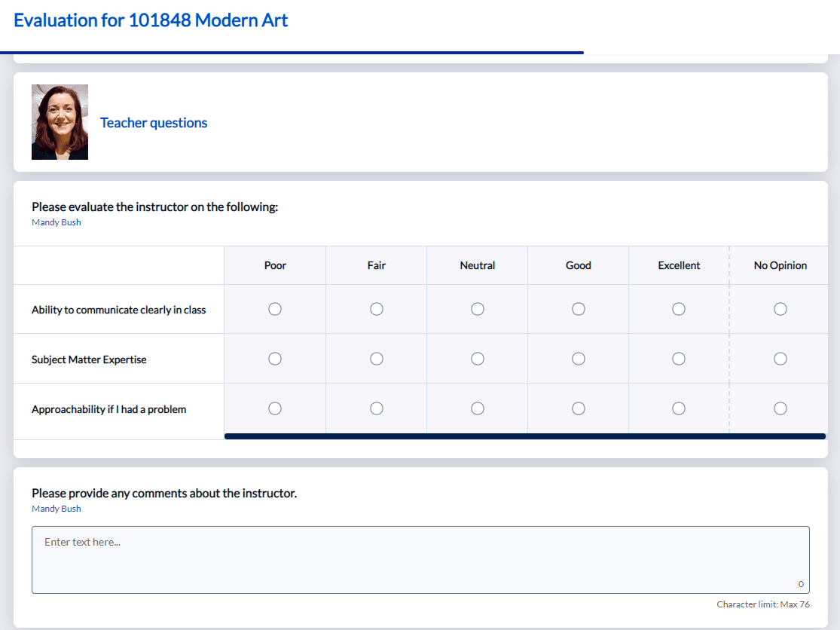Click the blue progress bar below the title
This screenshot has width=840, height=630.
(x=294, y=51)
